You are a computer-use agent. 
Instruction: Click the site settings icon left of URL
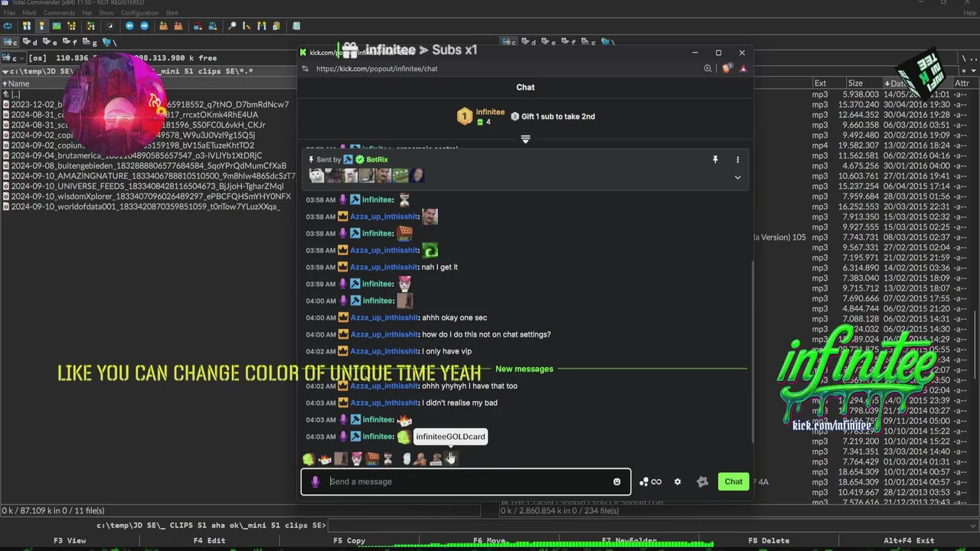[305, 68]
